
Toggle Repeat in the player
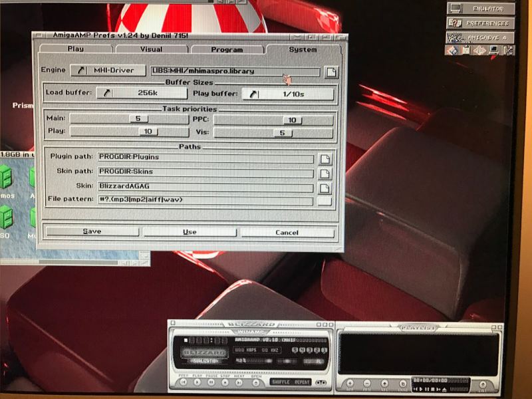pos(302,382)
